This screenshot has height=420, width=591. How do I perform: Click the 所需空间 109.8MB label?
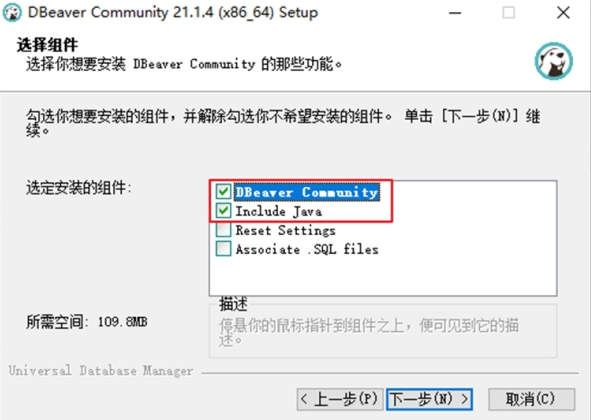[x=87, y=322]
